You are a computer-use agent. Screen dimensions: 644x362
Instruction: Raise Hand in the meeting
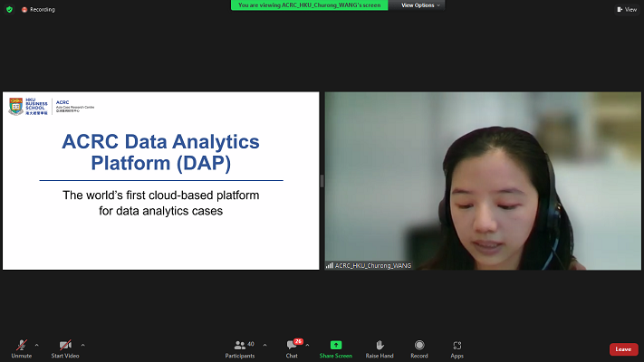pos(380,348)
